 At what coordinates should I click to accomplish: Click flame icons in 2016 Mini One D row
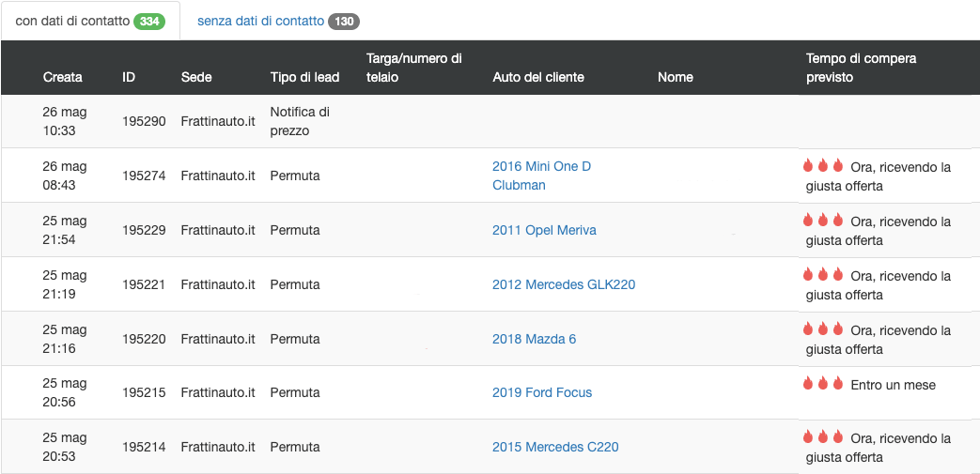click(823, 166)
